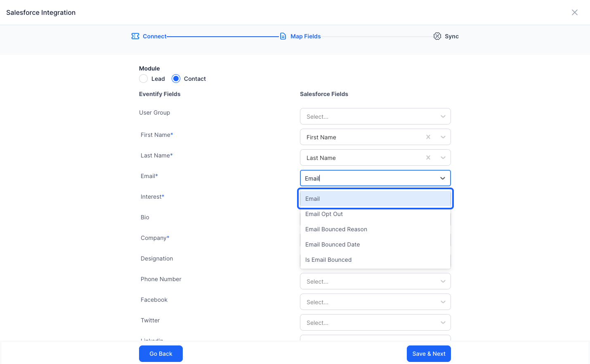Choose the Email option from list
Image resolution: width=590 pixels, height=364 pixels.
coord(375,199)
